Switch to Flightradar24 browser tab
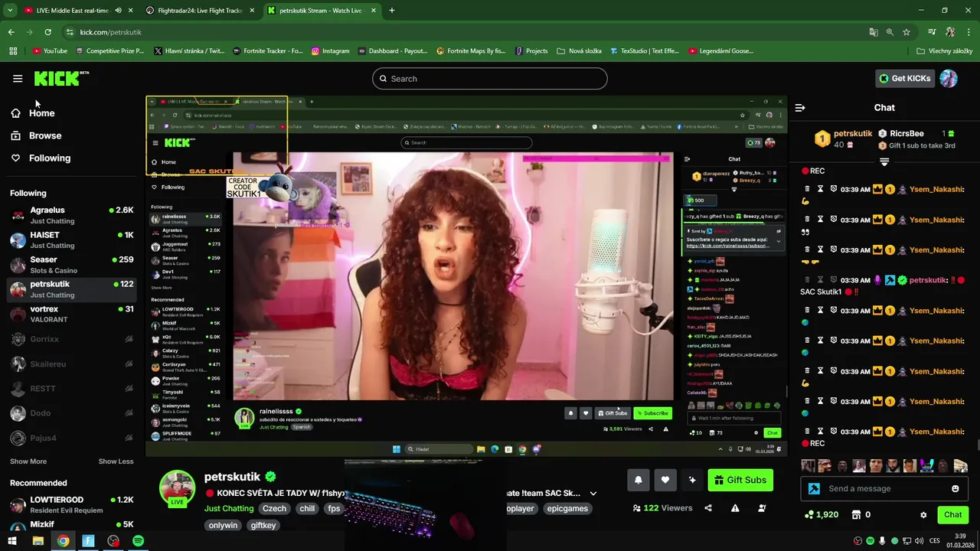The width and height of the screenshot is (980, 551). coord(200,11)
